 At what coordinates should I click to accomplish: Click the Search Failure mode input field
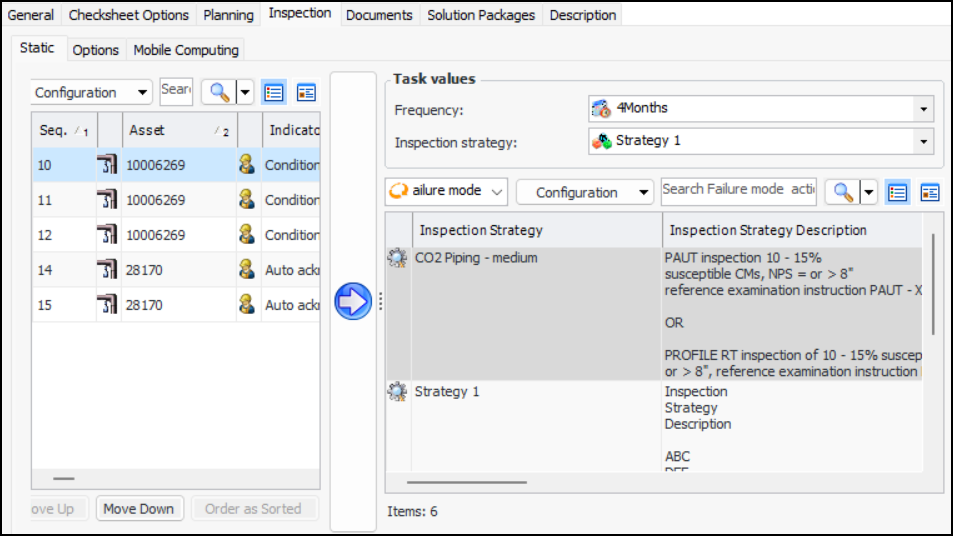(738, 190)
